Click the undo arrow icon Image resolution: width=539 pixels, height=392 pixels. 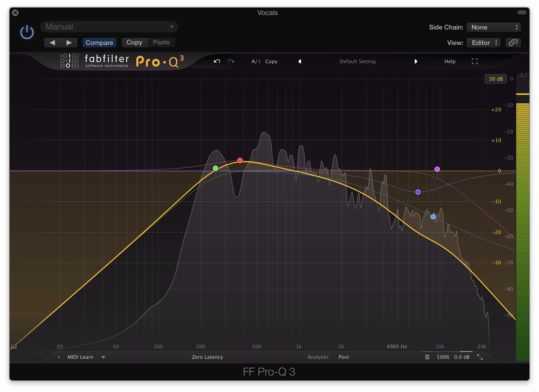217,61
